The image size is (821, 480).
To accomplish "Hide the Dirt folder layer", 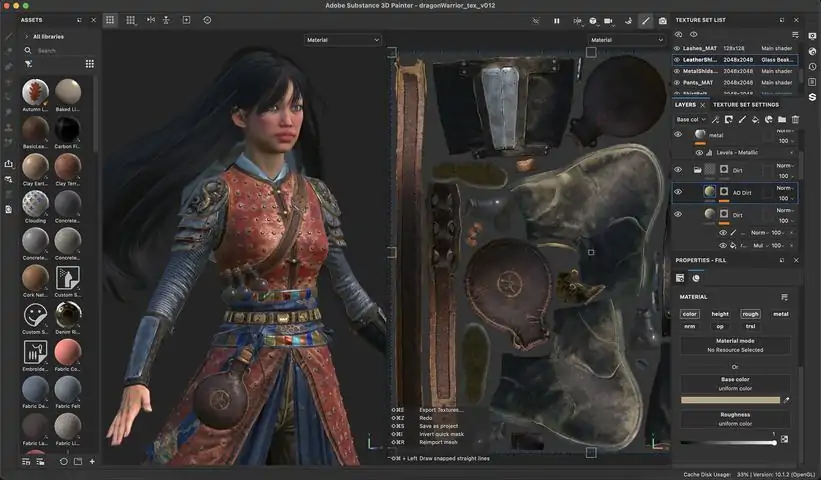I will pos(678,170).
